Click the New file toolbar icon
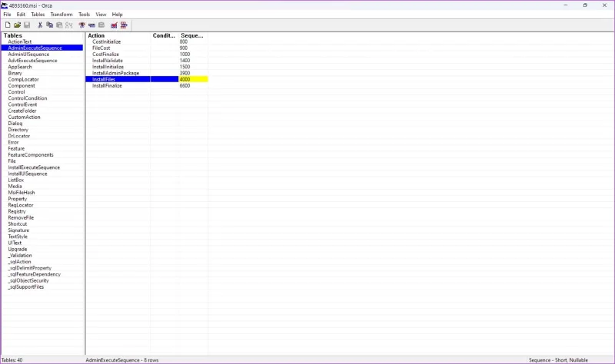 pos(8,25)
